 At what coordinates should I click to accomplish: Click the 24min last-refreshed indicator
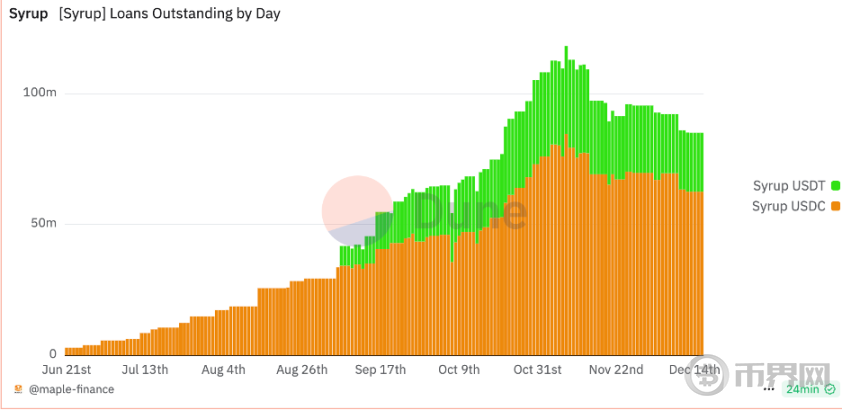[803, 389]
